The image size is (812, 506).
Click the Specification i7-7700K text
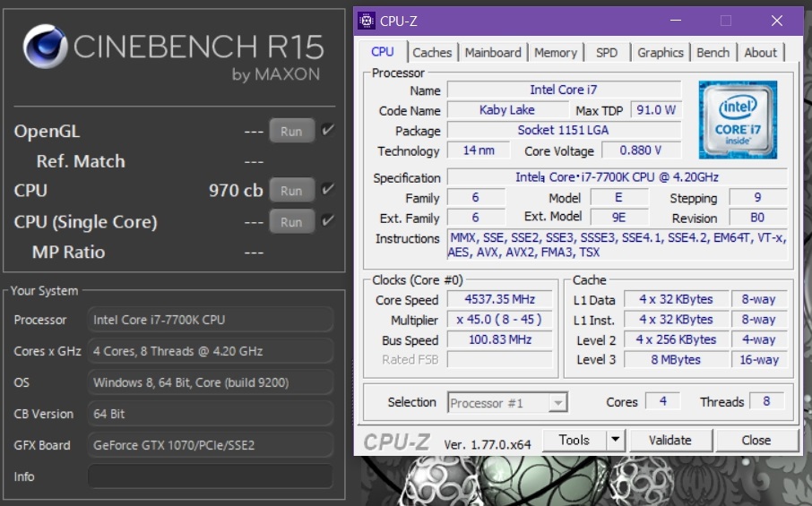coord(618,177)
